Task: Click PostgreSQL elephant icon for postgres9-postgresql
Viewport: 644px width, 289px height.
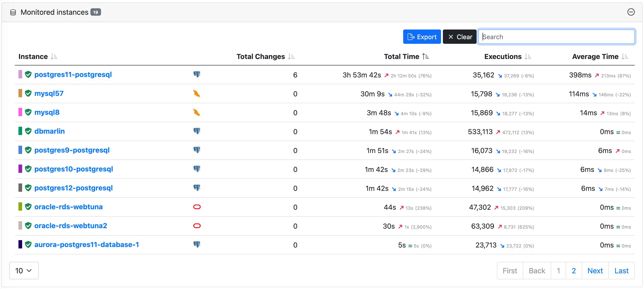Action: click(197, 150)
